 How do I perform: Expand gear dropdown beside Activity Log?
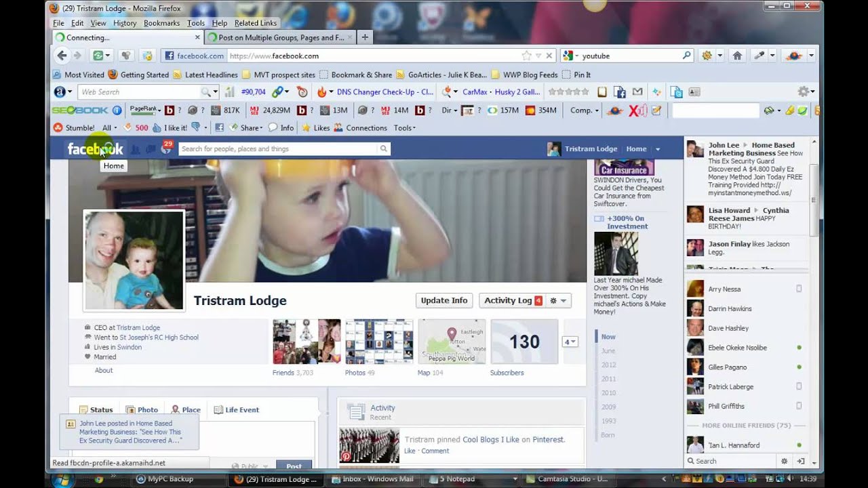coord(557,300)
